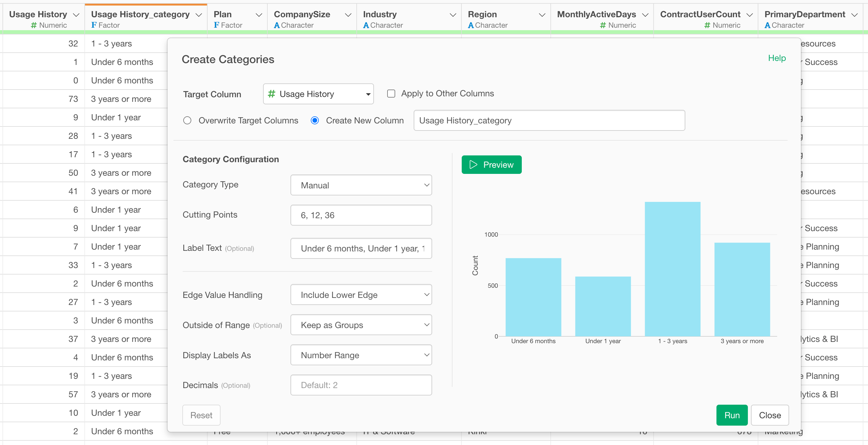Open the Help link
868x445 pixels.
point(777,58)
